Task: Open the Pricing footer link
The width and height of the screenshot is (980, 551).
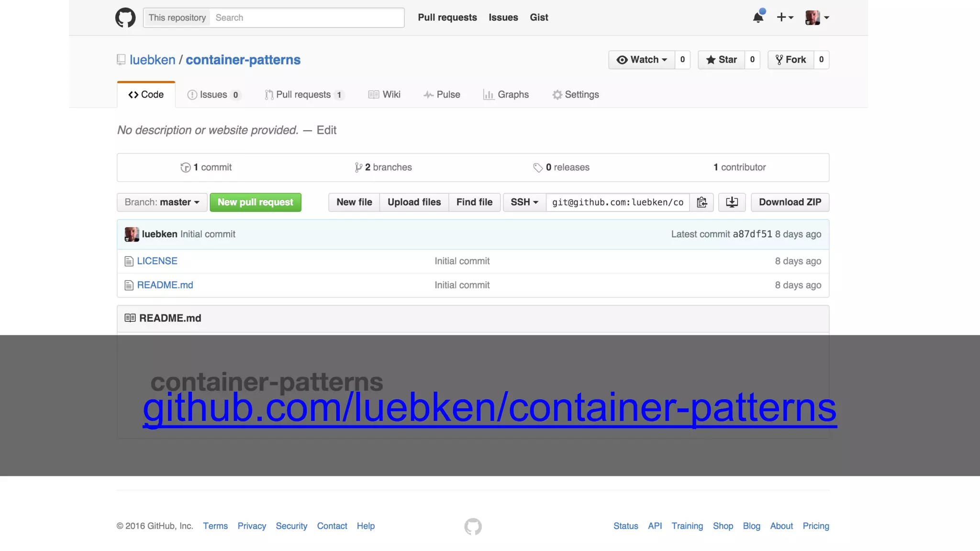Action: [x=816, y=526]
